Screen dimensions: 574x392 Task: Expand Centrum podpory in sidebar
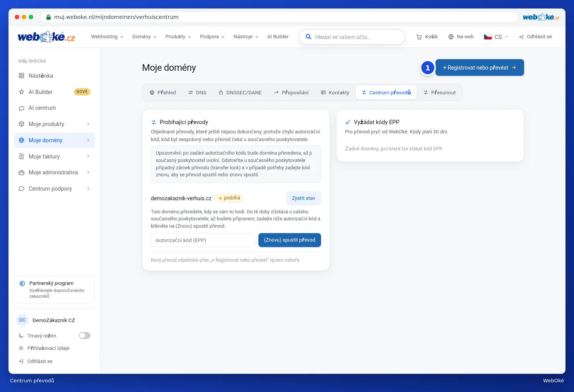(x=54, y=189)
